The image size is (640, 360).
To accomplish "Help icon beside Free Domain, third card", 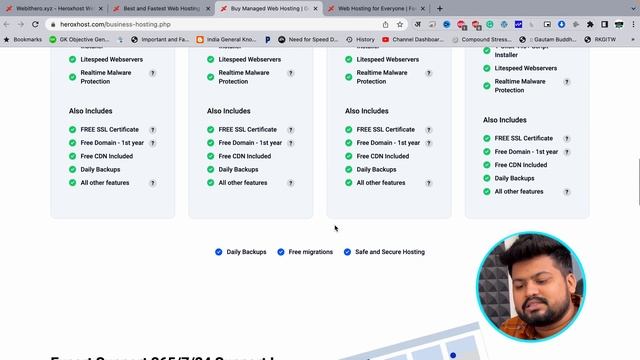I will pos(429,143).
